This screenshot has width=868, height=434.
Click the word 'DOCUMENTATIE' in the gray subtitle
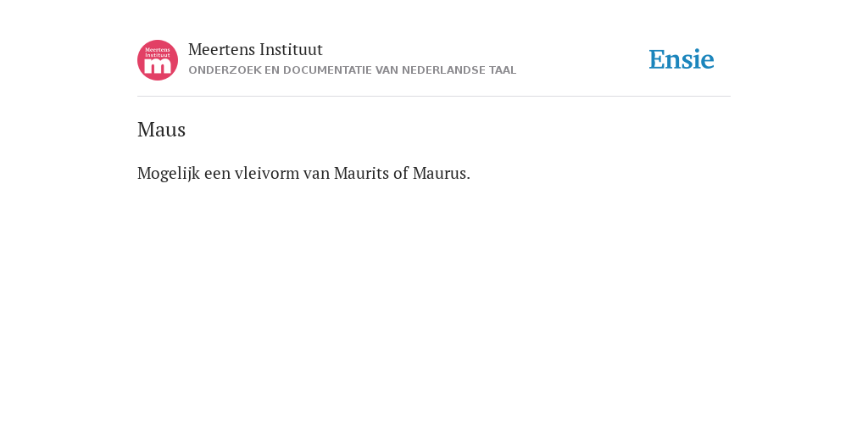[328, 70]
